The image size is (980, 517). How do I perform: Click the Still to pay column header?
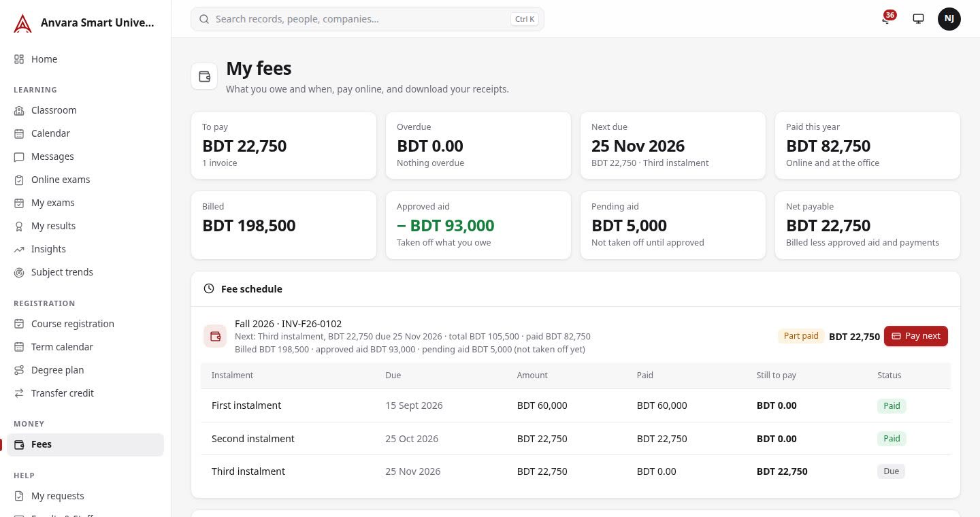[x=777, y=376]
